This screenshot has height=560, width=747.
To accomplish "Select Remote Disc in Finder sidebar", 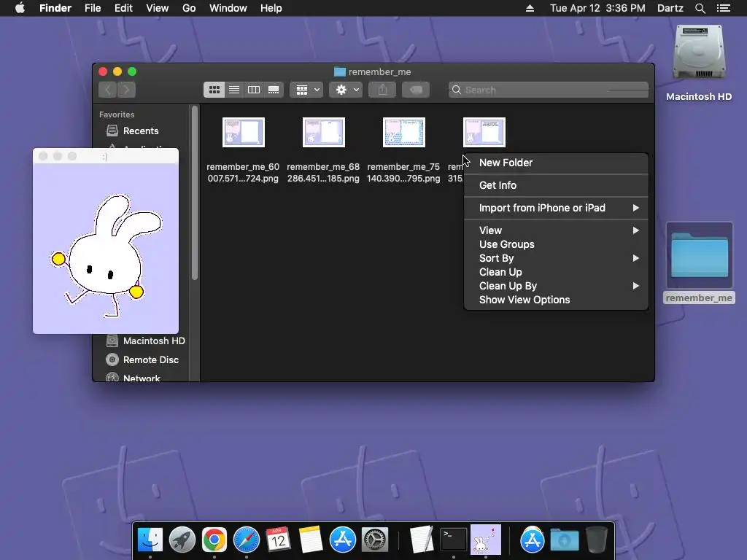I will point(142,360).
